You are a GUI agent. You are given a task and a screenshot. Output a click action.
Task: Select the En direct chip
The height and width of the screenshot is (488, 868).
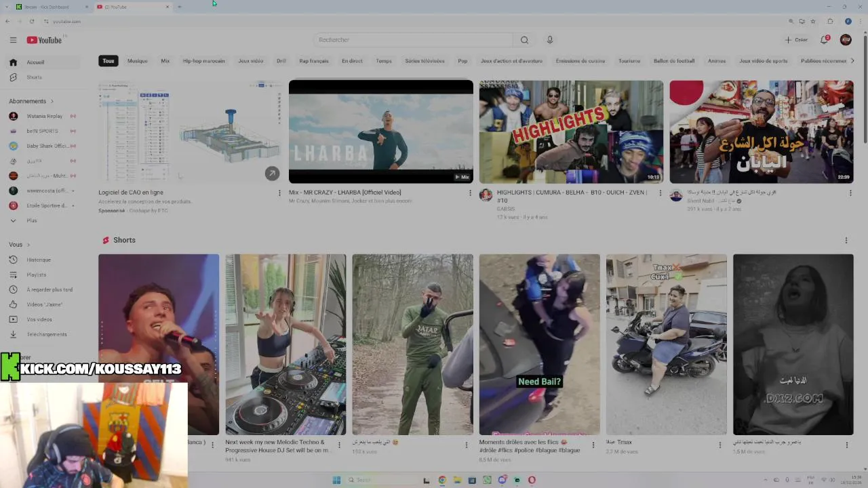coord(352,61)
